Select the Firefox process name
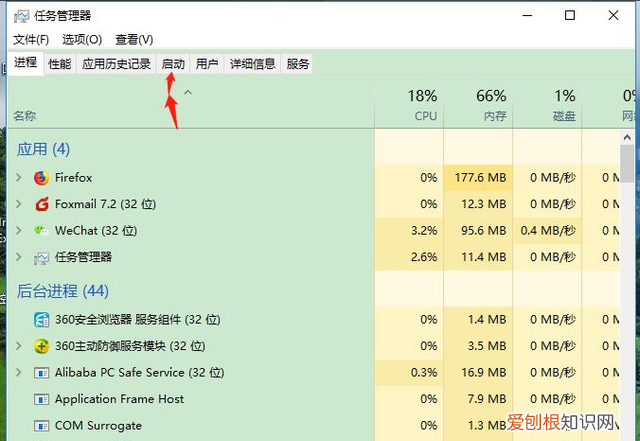The image size is (640, 441). tap(73, 178)
